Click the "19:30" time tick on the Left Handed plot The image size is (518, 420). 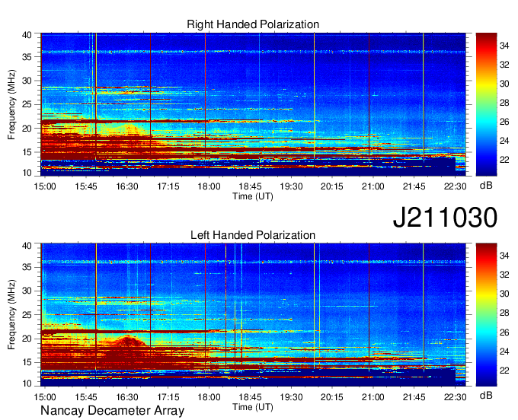[x=291, y=397]
